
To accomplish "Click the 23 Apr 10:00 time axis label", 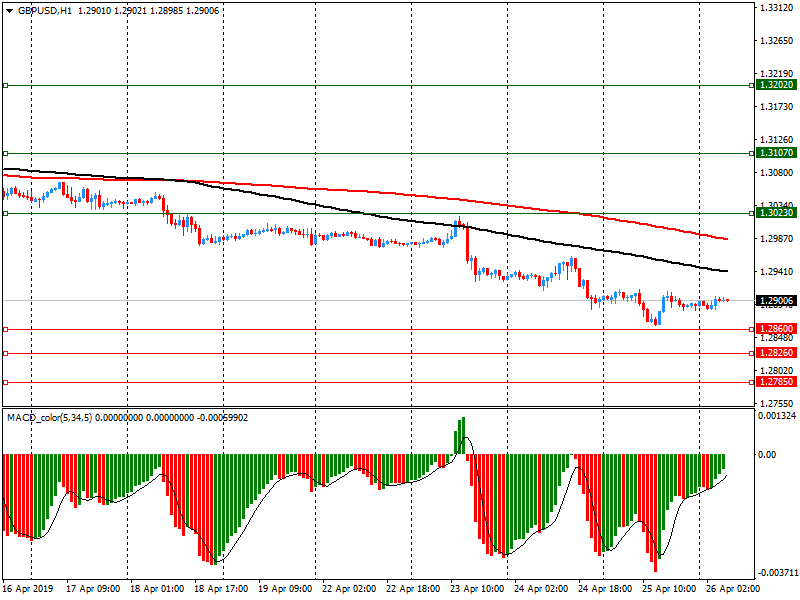I will pyautogui.click(x=475, y=590).
